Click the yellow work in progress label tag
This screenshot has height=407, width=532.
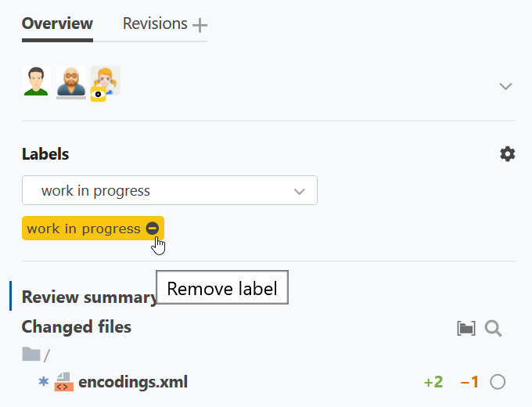(x=83, y=229)
